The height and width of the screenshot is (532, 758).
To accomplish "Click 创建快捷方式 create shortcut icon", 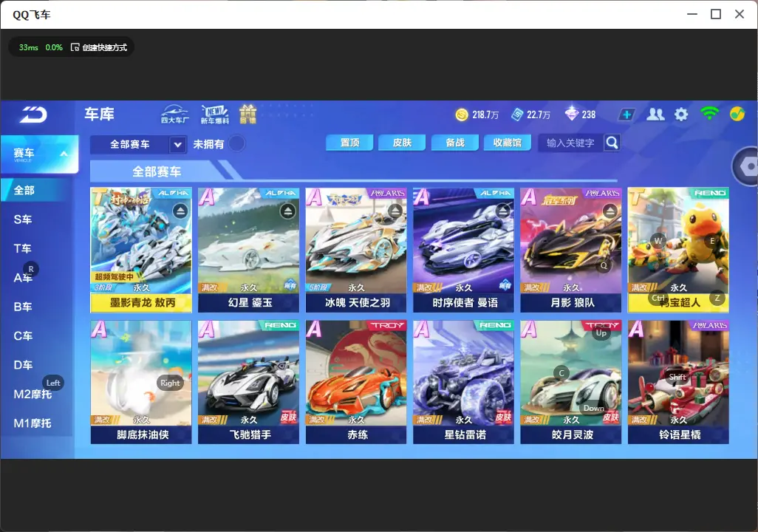I will pyautogui.click(x=75, y=47).
